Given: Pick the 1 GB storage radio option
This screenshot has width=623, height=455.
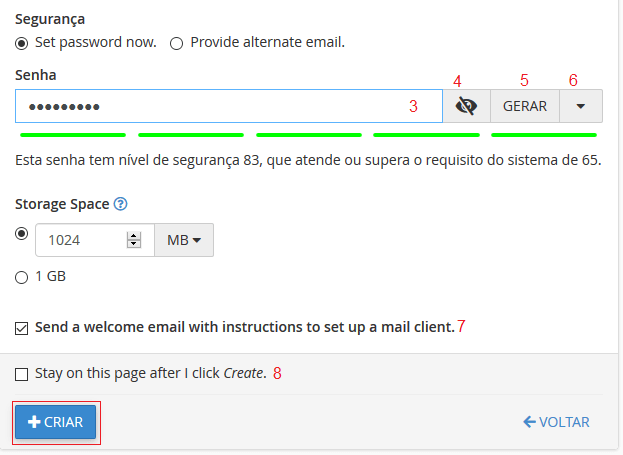Looking at the screenshot, I should [22, 277].
